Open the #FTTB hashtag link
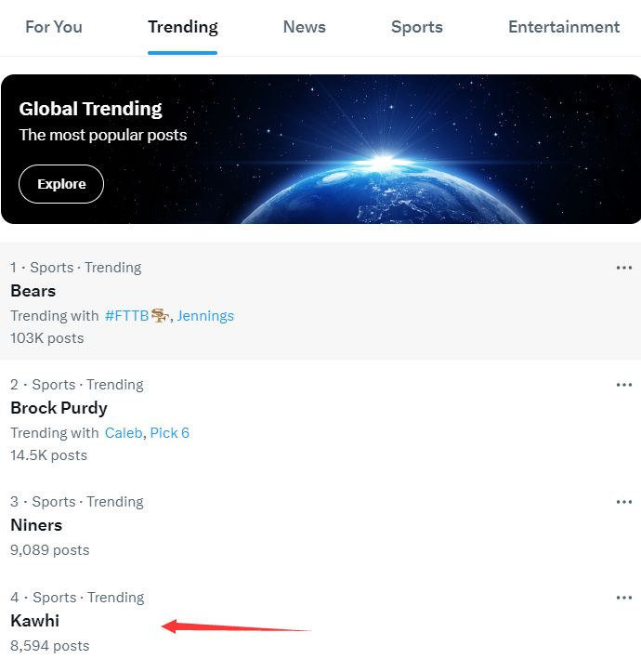The image size is (641, 672). [127, 316]
